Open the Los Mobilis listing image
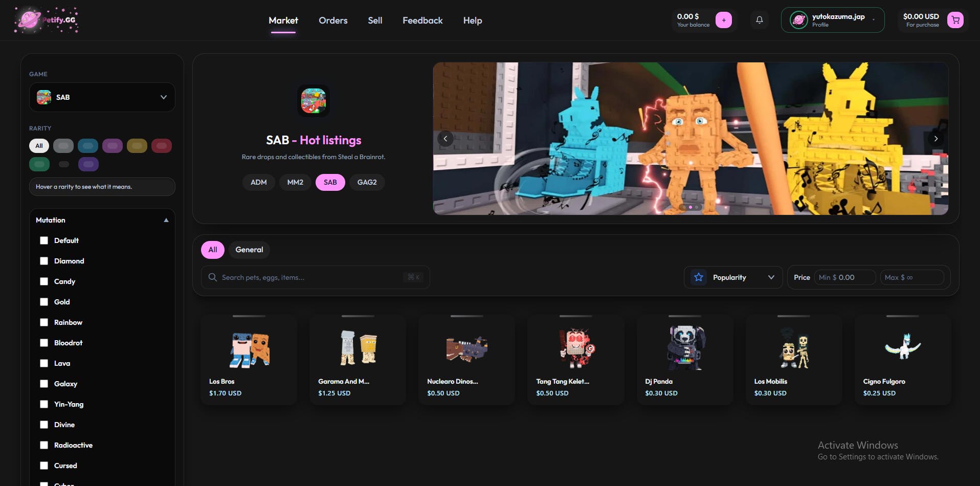 pyautogui.click(x=794, y=348)
